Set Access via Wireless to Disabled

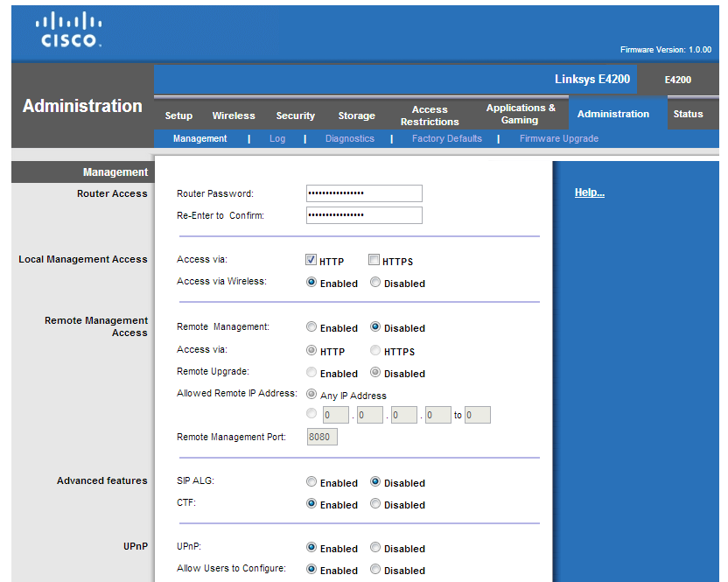[x=375, y=282]
